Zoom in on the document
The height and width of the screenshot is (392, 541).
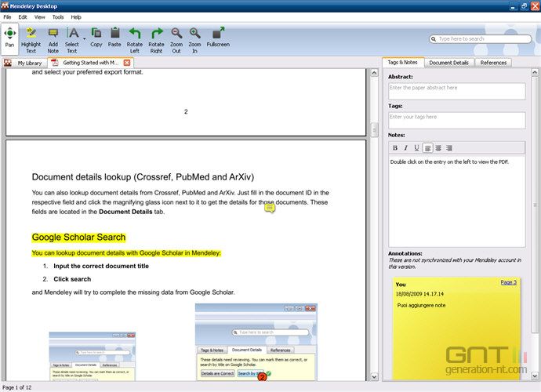(194, 38)
